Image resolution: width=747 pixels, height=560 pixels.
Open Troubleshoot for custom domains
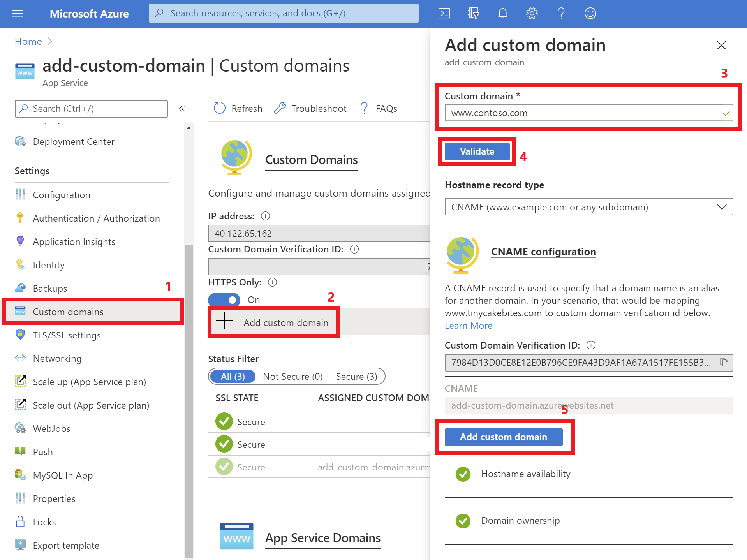[x=310, y=108]
